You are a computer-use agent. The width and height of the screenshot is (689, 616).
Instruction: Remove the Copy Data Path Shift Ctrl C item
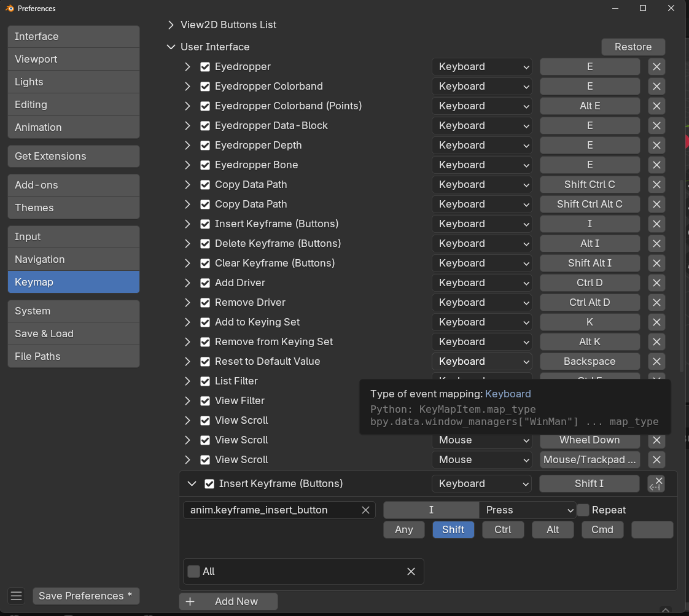pos(656,185)
